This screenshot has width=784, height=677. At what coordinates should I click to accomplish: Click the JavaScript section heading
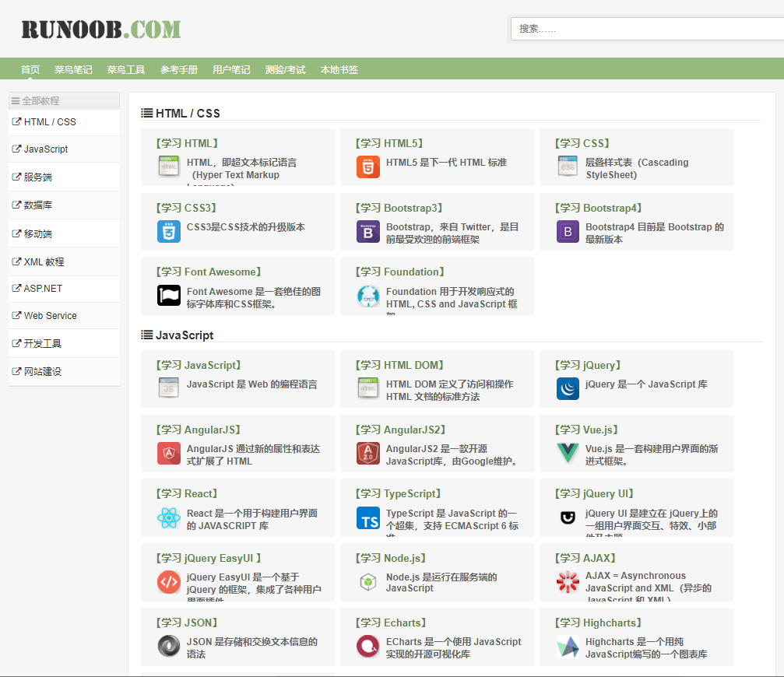[x=178, y=335]
